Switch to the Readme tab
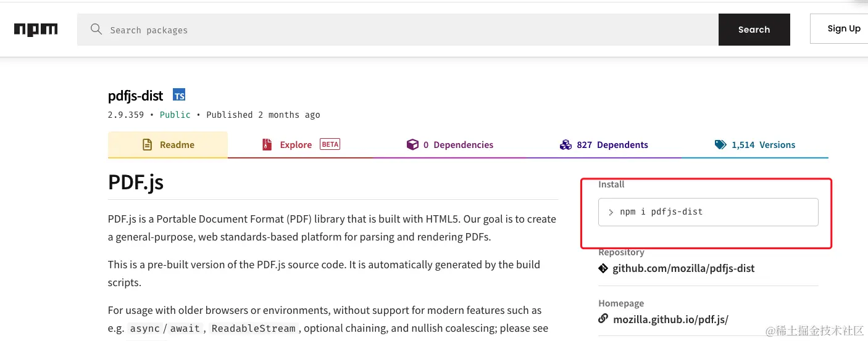 coord(168,145)
